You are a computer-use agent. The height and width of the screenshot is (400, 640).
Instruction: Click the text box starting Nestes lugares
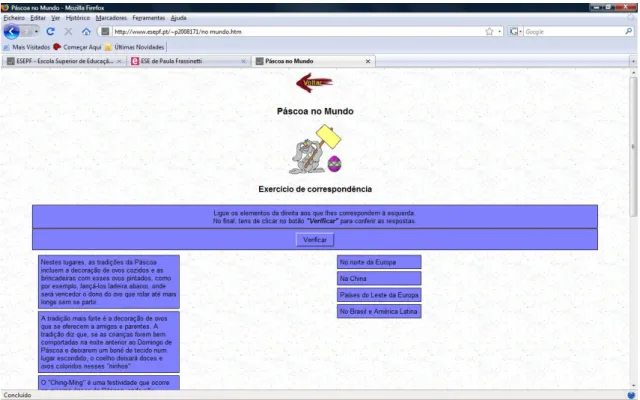109,282
